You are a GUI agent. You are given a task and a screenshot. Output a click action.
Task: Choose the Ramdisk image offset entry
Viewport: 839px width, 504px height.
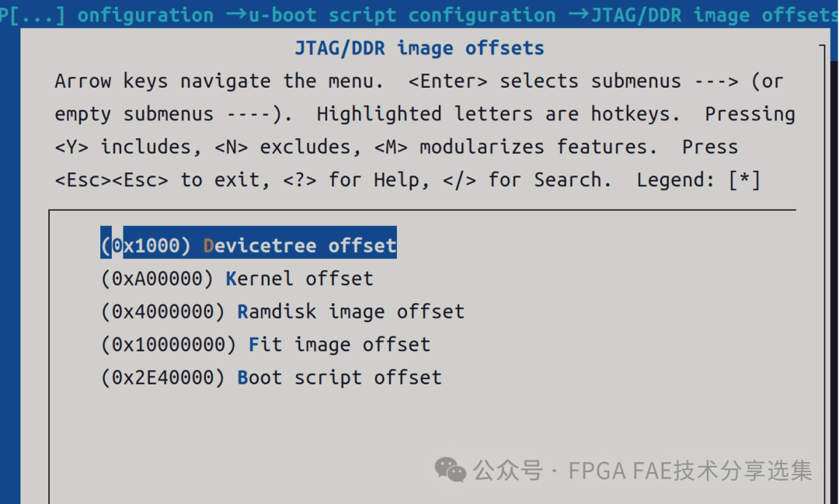350,312
